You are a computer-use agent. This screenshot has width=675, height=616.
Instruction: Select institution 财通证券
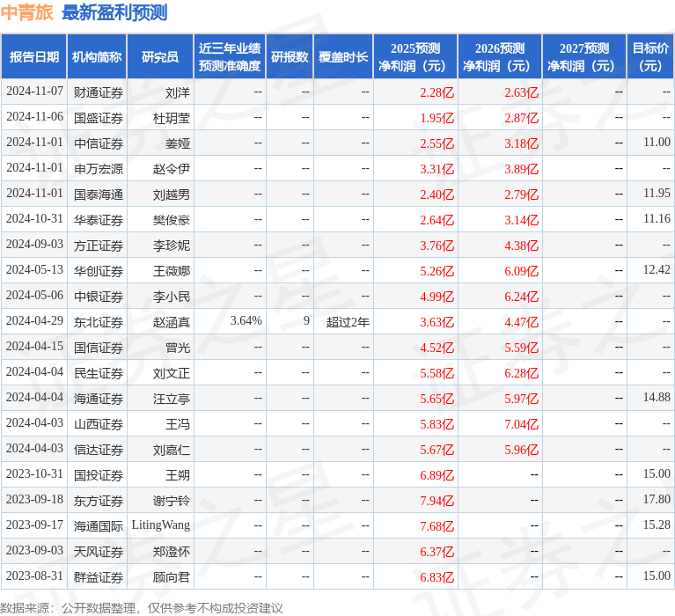coord(99,92)
